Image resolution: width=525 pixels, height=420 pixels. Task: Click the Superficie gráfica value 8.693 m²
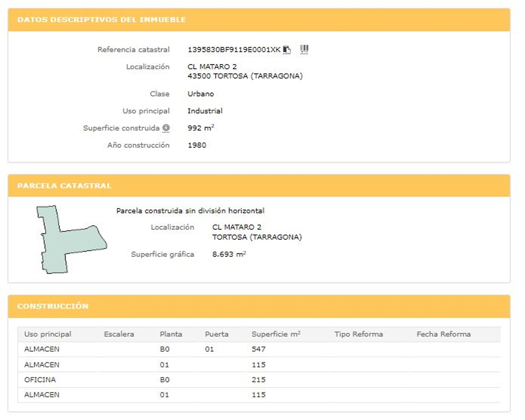point(229,255)
